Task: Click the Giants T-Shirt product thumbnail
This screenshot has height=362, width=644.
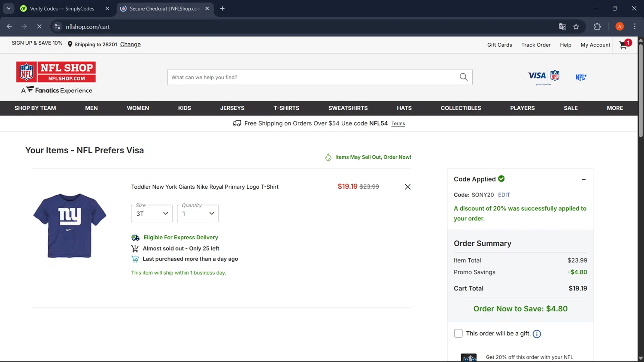Action: tap(70, 226)
